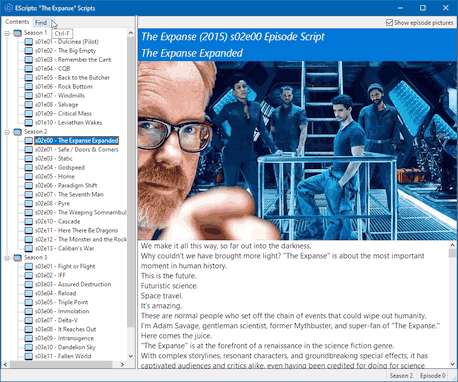Click the script line 'Futuristic science.'
This screenshot has height=382, width=458.
coord(169,286)
